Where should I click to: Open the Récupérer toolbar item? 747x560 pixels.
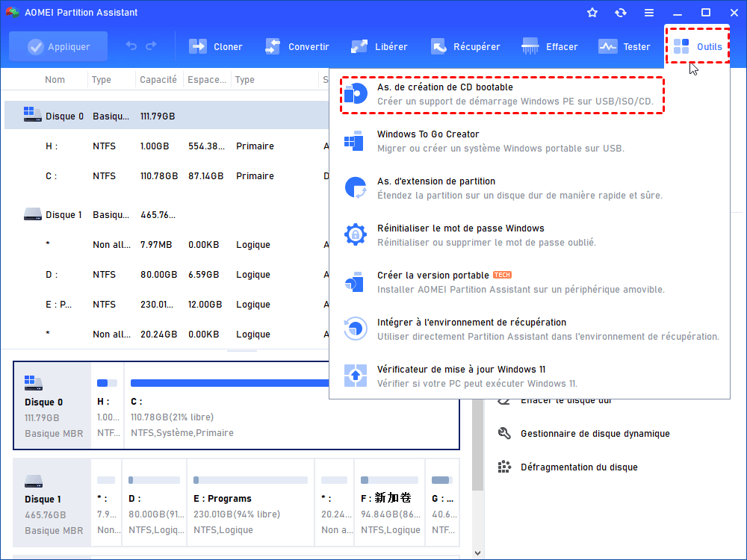pos(465,46)
